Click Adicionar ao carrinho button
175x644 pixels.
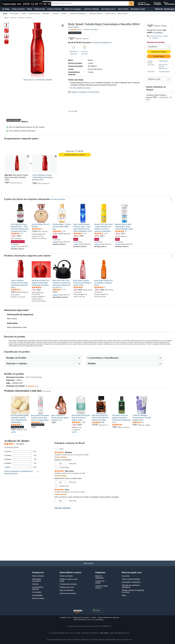click(x=159, y=52)
